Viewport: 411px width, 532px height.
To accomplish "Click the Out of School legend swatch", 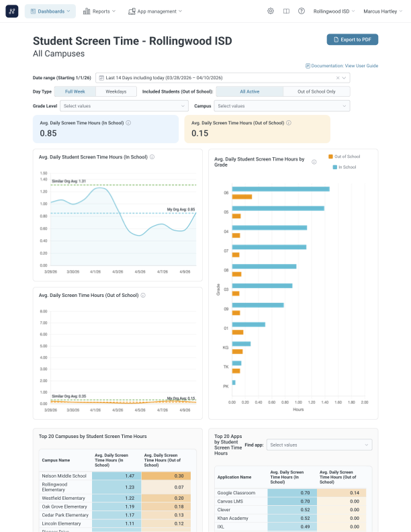I will point(330,156).
